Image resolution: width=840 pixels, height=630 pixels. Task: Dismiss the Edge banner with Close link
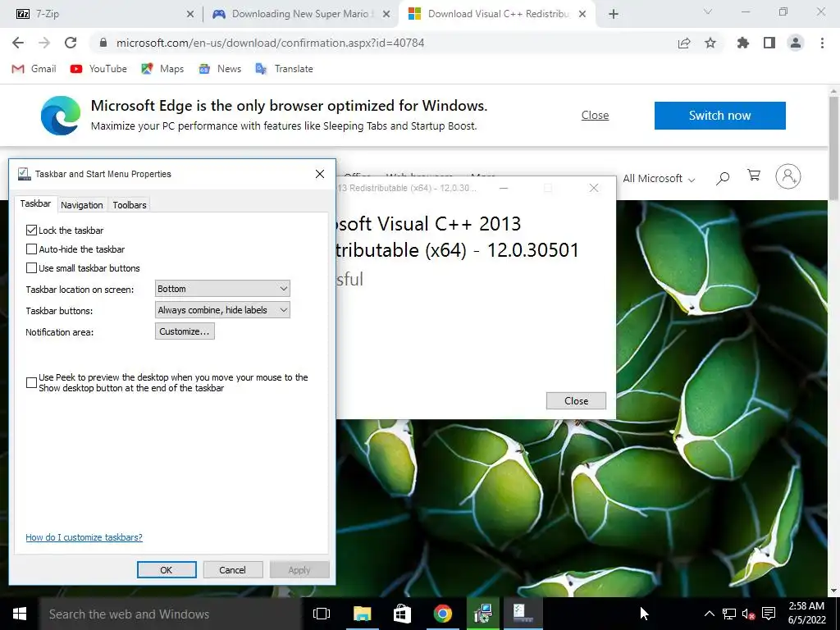596,115
